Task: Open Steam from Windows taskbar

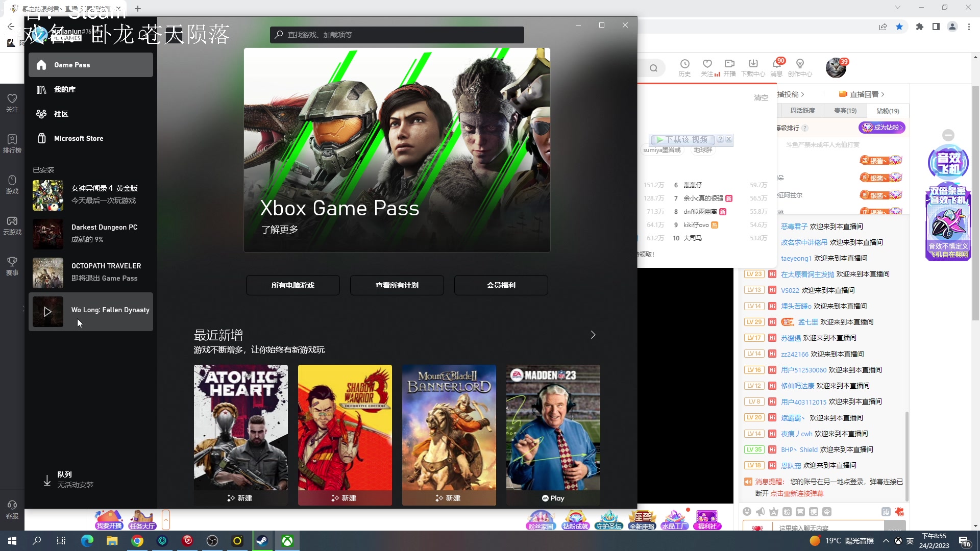Action: tap(262, 541)
